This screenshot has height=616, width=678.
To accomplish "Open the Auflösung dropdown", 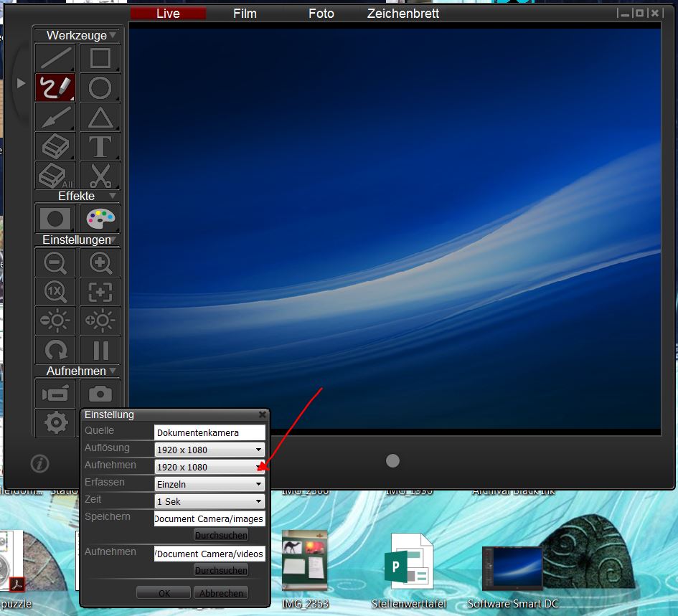I will 209,450.
